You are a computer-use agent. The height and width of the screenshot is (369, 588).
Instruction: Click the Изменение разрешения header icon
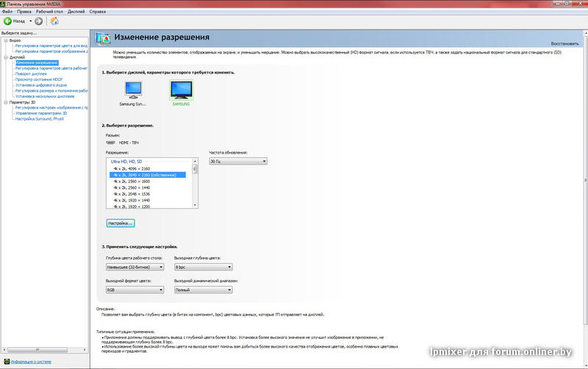103,38
